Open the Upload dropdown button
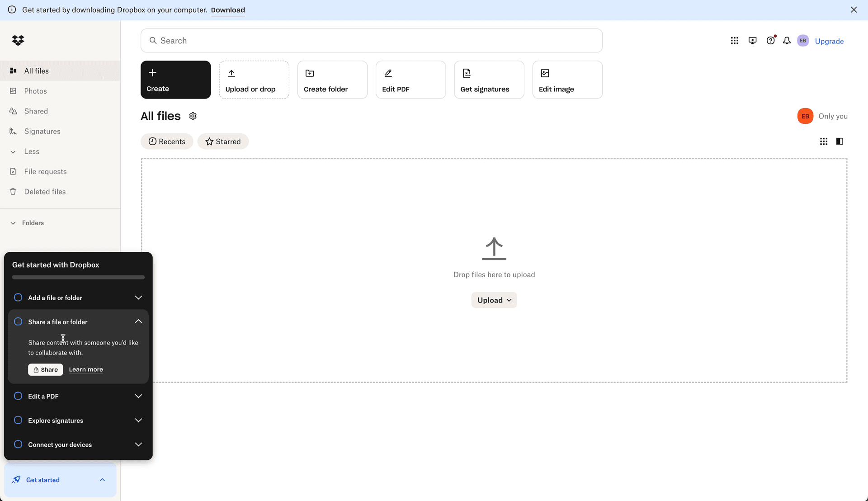868x501 pixels. tap(494, 300)
